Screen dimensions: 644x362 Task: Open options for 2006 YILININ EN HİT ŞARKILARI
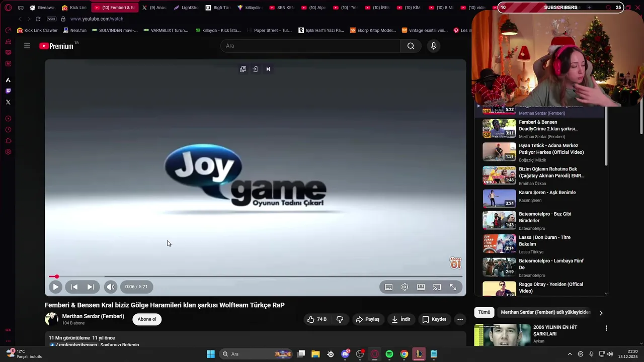pyautogui.click(x=606, y=328)
